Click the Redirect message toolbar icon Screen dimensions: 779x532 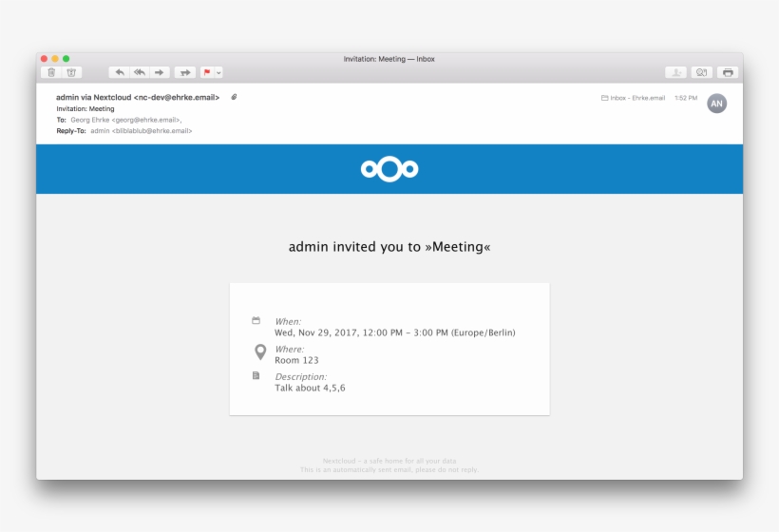(184, 72)
